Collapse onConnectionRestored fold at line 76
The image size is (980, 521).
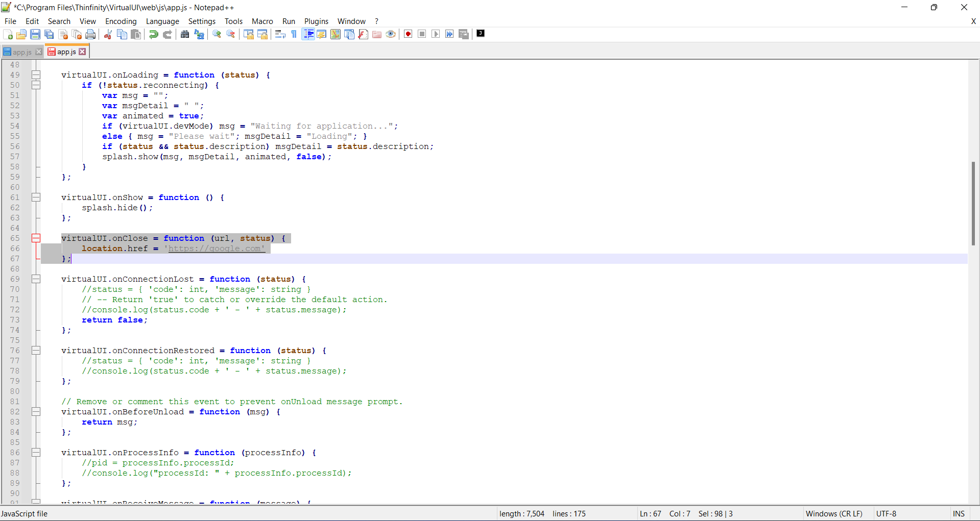point(36,351)
